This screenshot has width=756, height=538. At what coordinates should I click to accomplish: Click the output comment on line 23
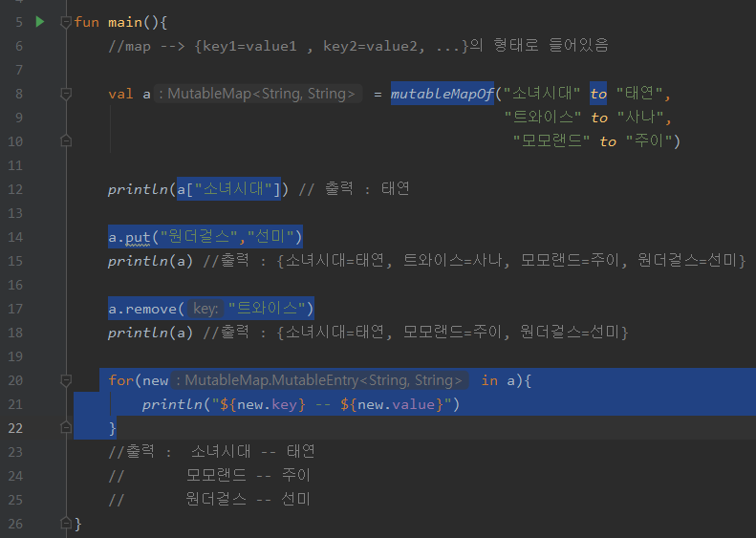(x=211, y=452)
